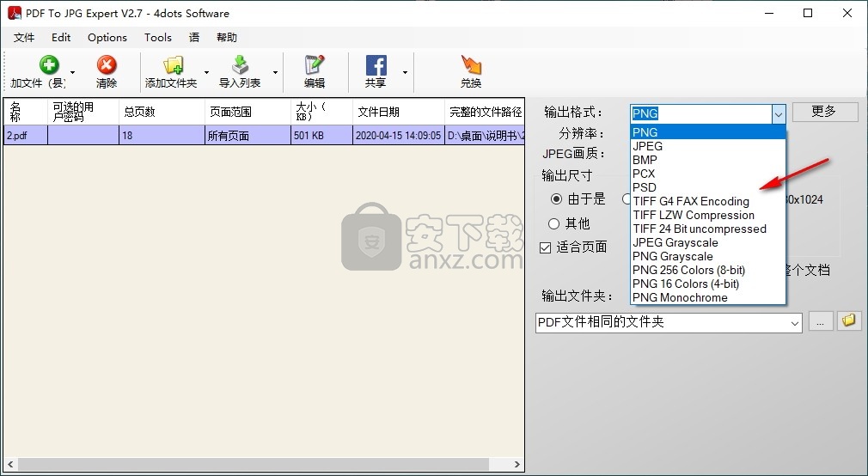Screen dimensions: 868x476
Task: Click the 2020-04-15 14:09:05 date cell
Action: [x=399, y=136]
